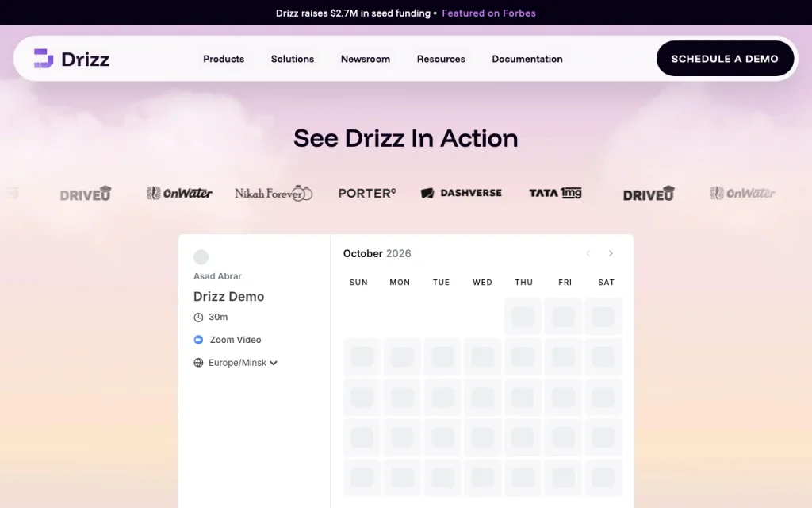Click the Asad Abrar avatar placeholder

[x=201, y=257]
